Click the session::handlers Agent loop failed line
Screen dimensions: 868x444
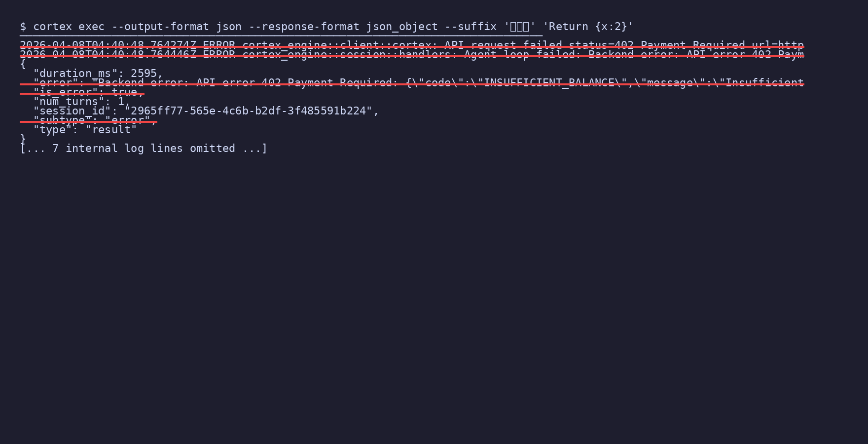click(412, 55)
